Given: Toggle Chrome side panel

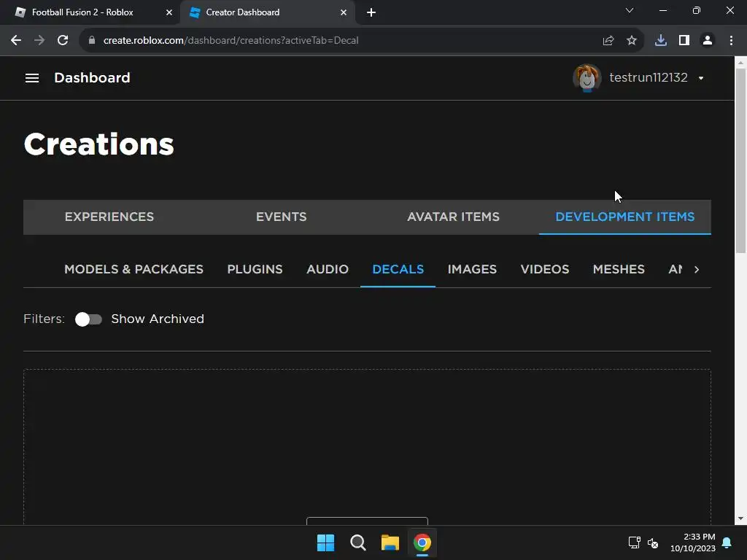Looking at the screenshot, I should [684, 41].
